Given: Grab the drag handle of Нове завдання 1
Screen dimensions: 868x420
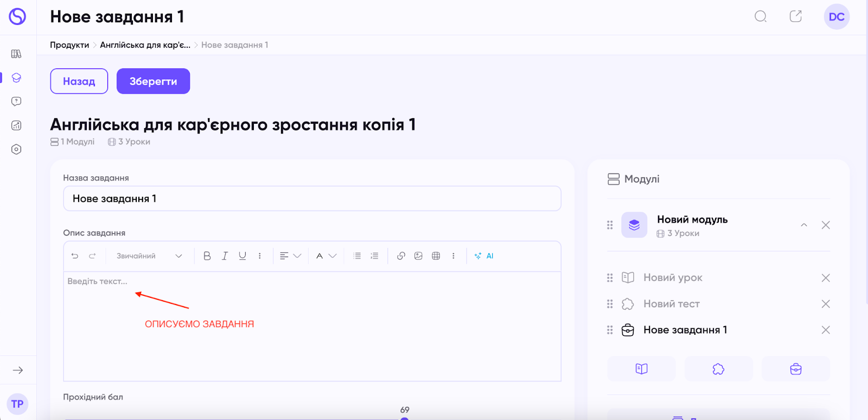Looking at the screenshot, I should coord(610,330).
